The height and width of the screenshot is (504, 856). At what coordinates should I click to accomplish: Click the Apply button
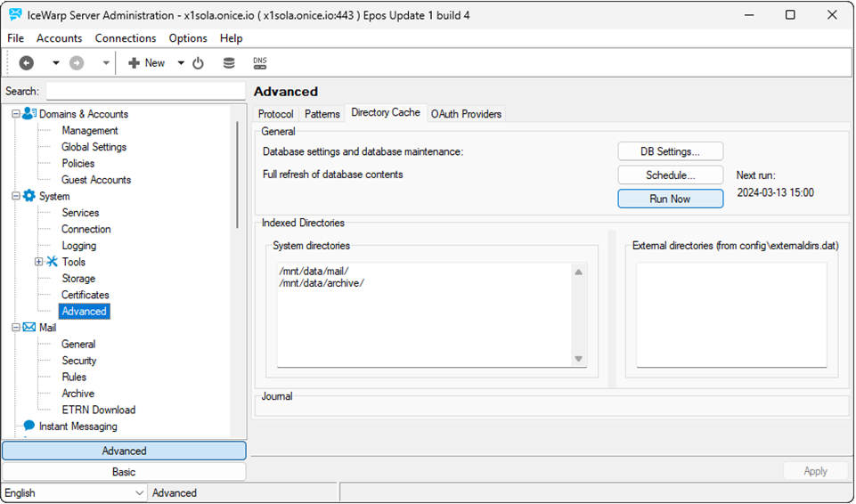point(816,471)
